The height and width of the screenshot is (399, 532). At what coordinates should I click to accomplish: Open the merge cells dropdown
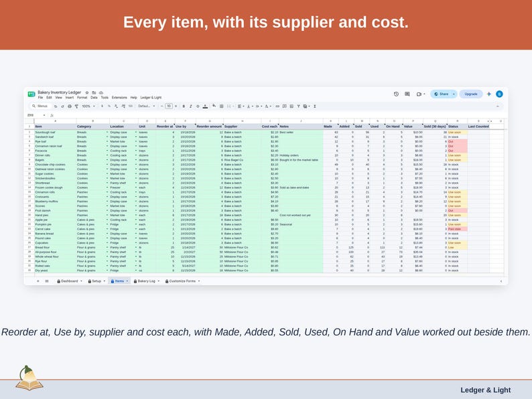click(230, 106)
